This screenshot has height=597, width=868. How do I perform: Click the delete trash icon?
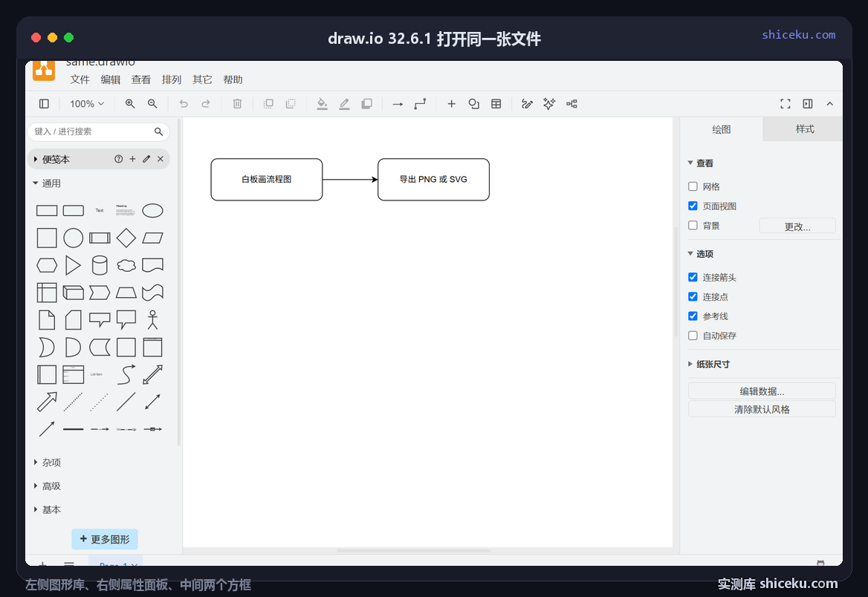click(x=237, y=104)
